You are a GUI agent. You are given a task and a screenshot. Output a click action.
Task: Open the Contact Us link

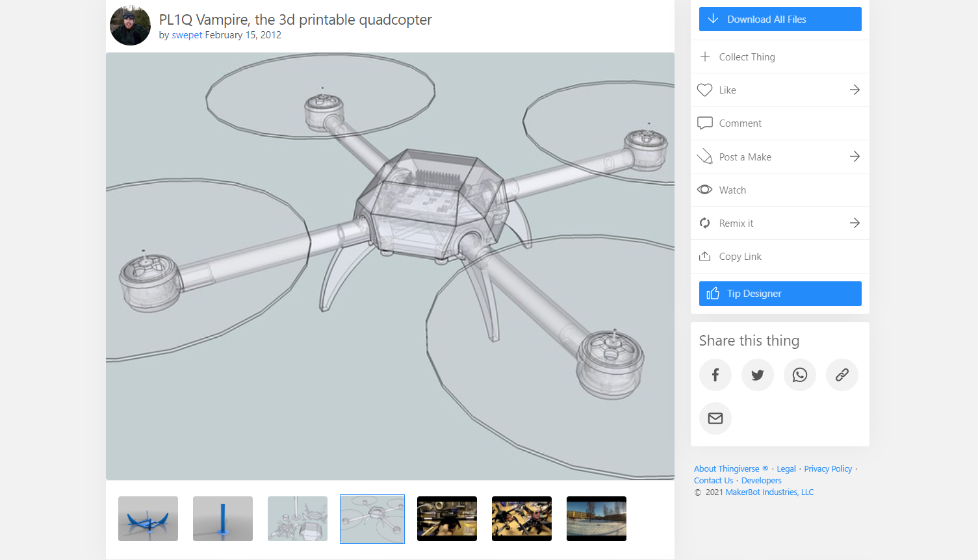714,480
